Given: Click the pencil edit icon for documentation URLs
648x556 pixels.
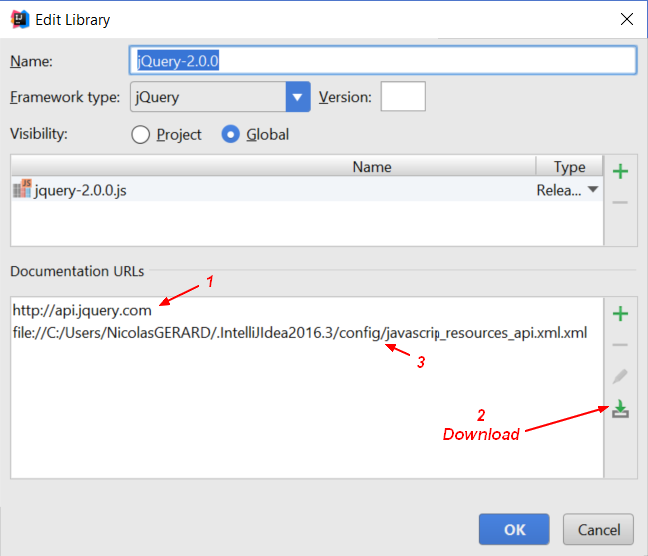Looking at the screenshot, I should [620, 377].
